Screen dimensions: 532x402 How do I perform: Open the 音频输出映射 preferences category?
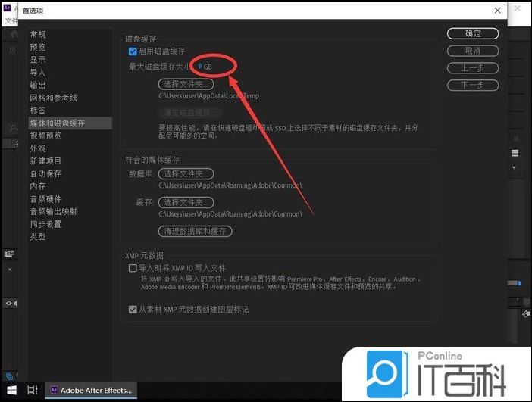pyautogui.click(x=53, y=211)
